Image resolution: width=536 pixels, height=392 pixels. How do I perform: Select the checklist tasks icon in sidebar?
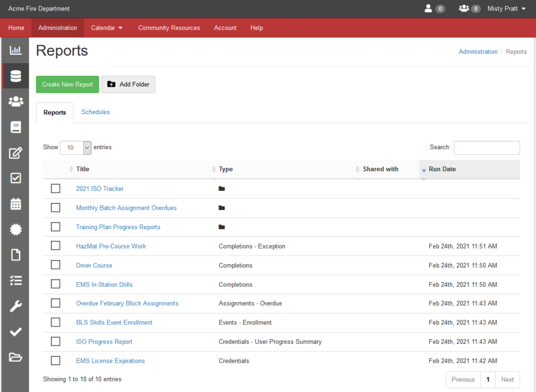(x=16, y=281)
